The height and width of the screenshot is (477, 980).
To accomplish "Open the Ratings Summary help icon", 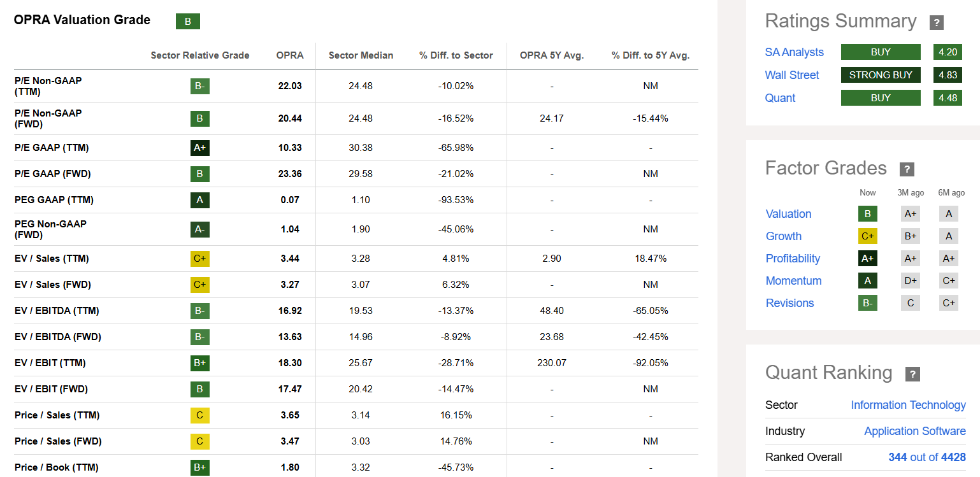I will 936,22.
